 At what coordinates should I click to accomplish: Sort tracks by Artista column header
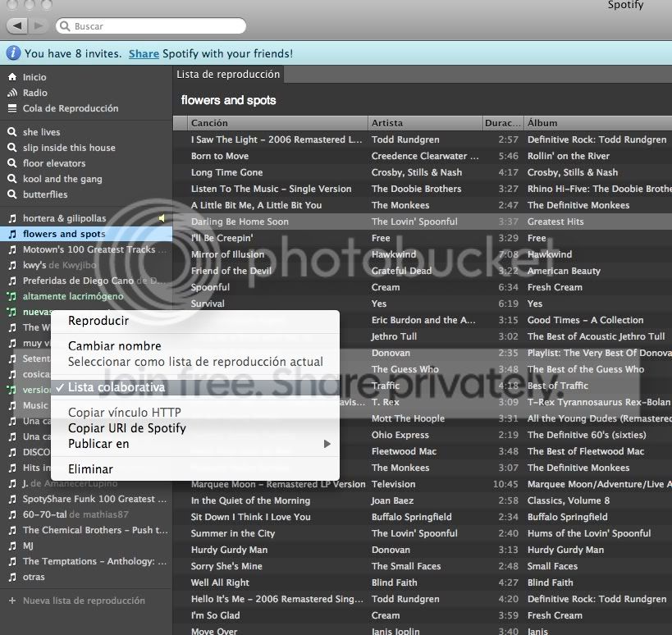point(387,123)
